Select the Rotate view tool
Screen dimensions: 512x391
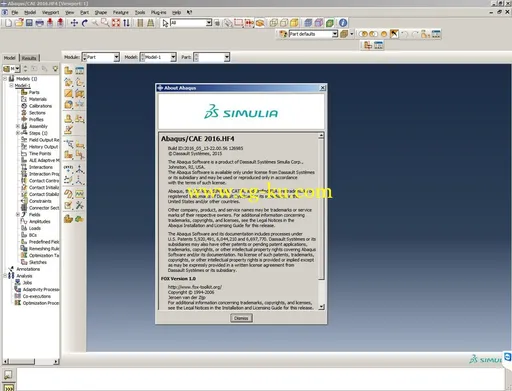coord(85,23)
